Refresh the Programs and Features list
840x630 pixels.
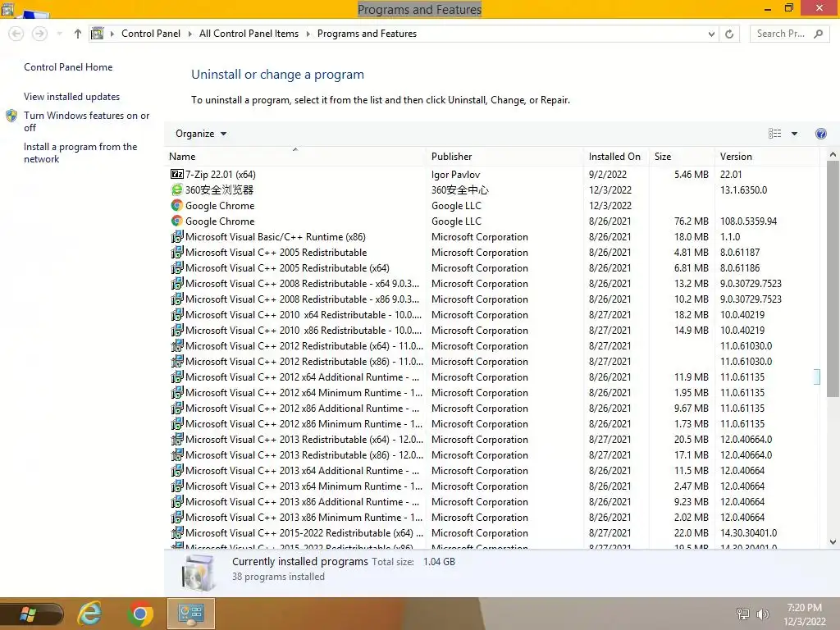pyautogui.click(x=729, y=34)
